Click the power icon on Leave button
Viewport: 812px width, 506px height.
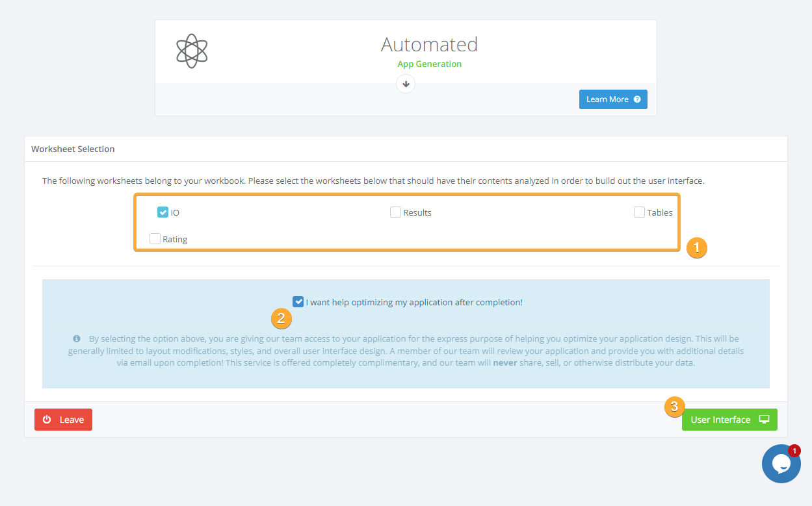(46, 419)
